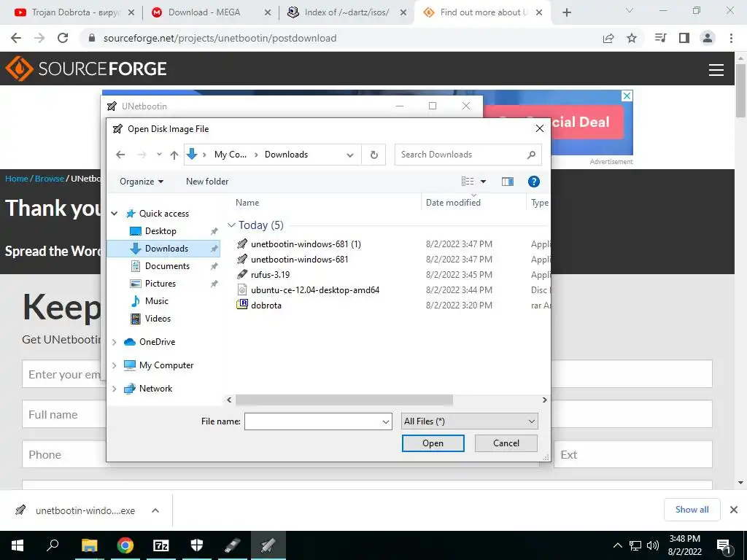Expand the address path history dropdown
This screenshot has height=560, width=747.
point(350,155)
